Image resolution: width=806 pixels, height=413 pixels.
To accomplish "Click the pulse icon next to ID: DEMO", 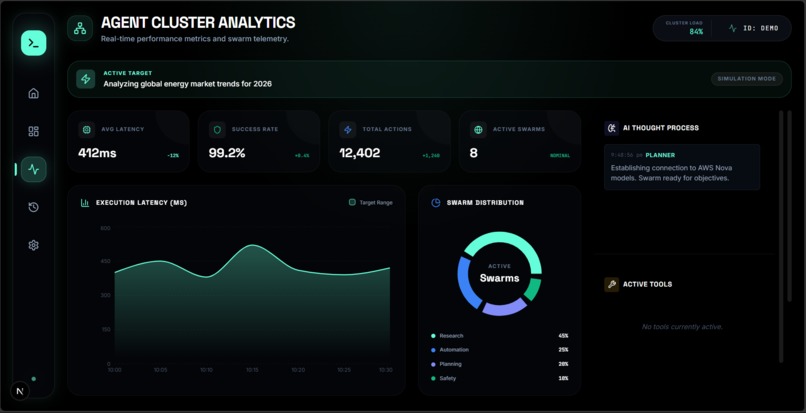I will click(732, 28).
